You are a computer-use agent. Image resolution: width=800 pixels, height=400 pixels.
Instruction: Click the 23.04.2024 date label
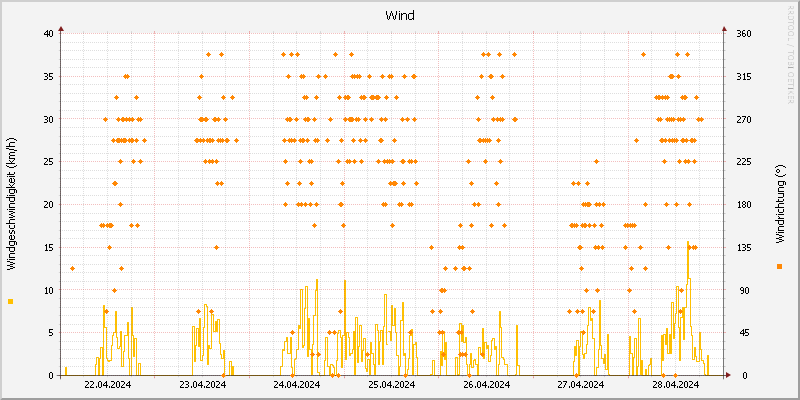[x=203, y=385]
